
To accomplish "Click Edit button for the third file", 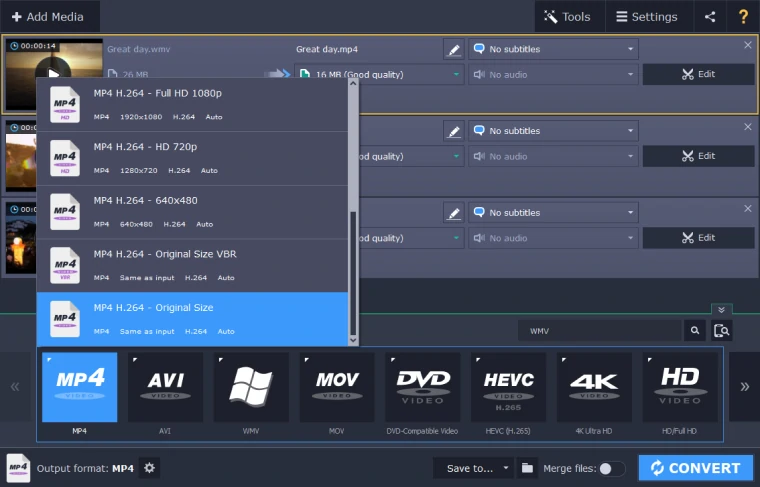I will click(698, 238).
